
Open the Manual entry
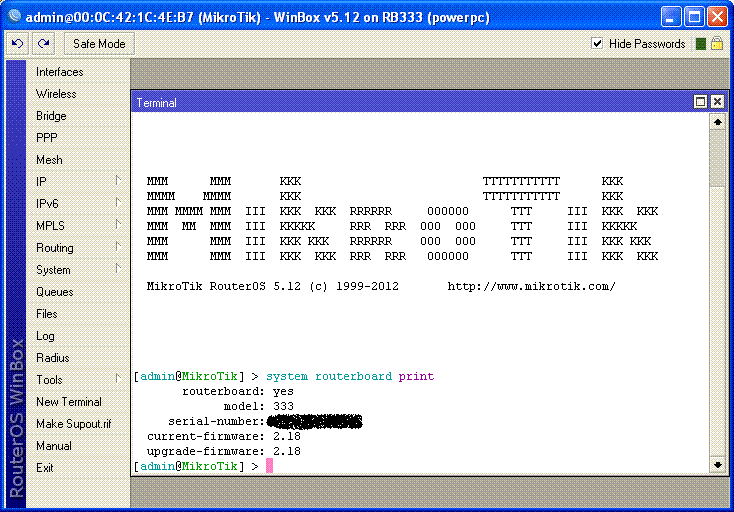click(54, 446)
